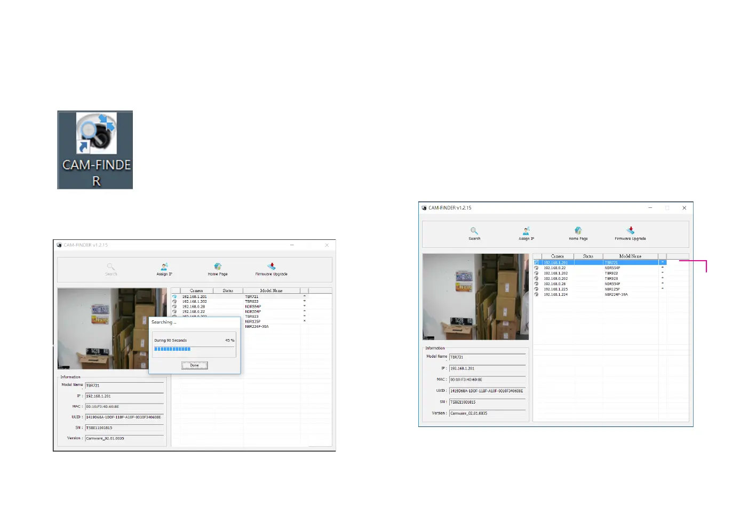Click "During 90 Seconds" in the Searching dialog

click(171, 341)
